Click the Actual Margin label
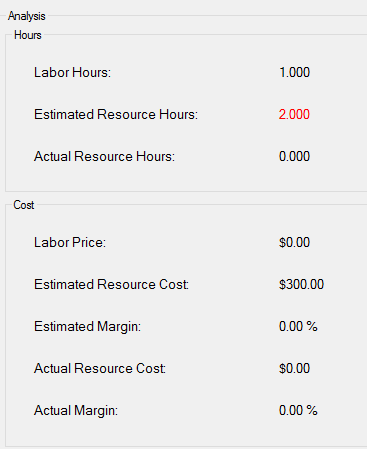The image size is (367, 449). [x=76, y=410]
